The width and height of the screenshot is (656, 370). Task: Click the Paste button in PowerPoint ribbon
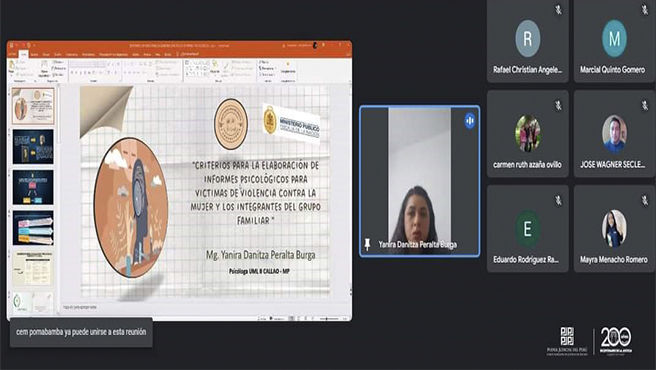pos(11,68)
